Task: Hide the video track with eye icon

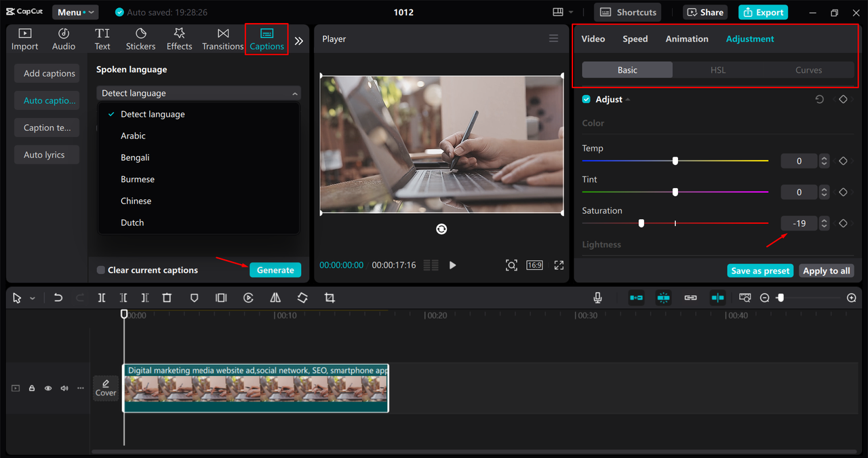Action: [x=48, y=388]
